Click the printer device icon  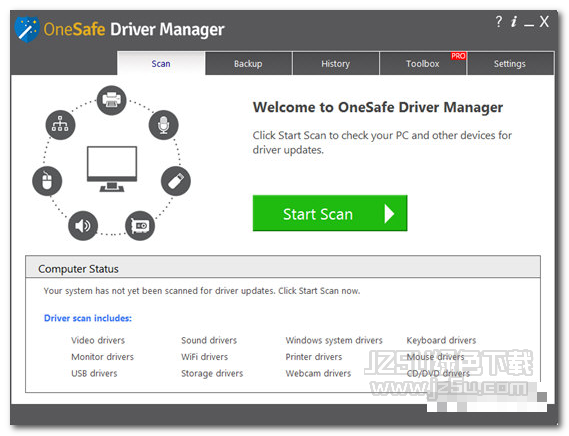click(x=111, y=100)
